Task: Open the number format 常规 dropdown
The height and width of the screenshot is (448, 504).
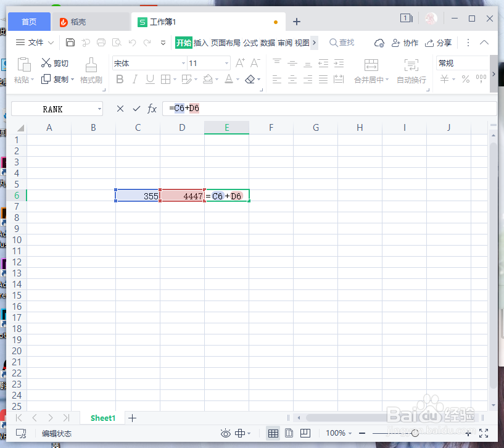Action: 463,63
